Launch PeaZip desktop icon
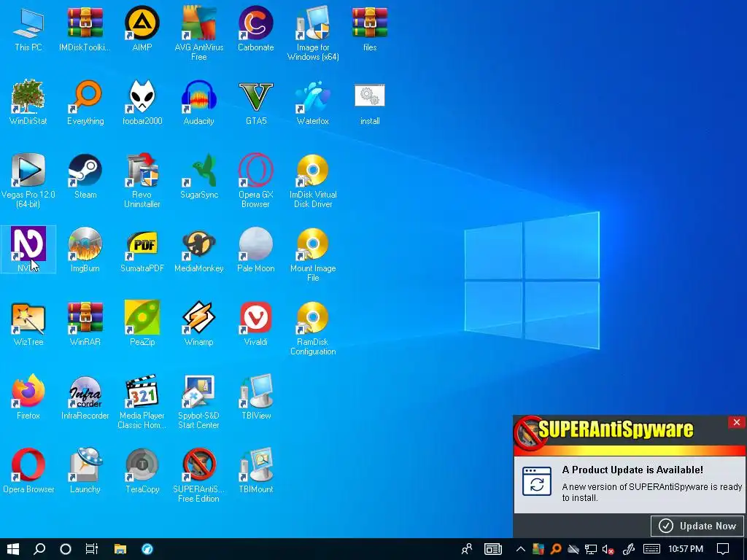This screenshot has width=747, height=560. coord(142,323)
